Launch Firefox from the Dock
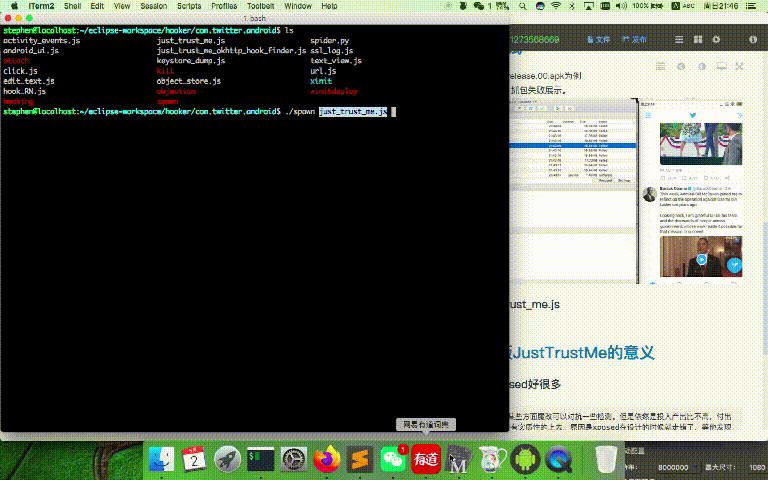 (327, 459)
